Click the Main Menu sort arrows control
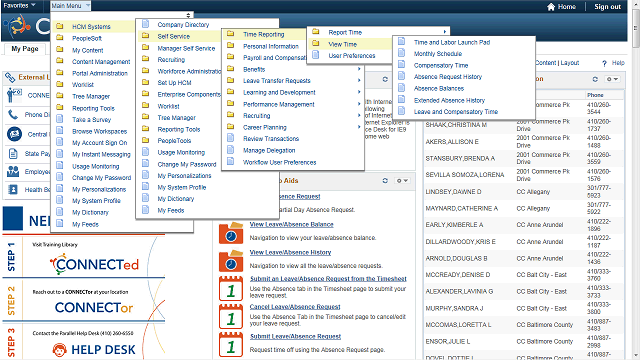Image resolution: width=640 pixels, height=360 pixels. point(188,15)
